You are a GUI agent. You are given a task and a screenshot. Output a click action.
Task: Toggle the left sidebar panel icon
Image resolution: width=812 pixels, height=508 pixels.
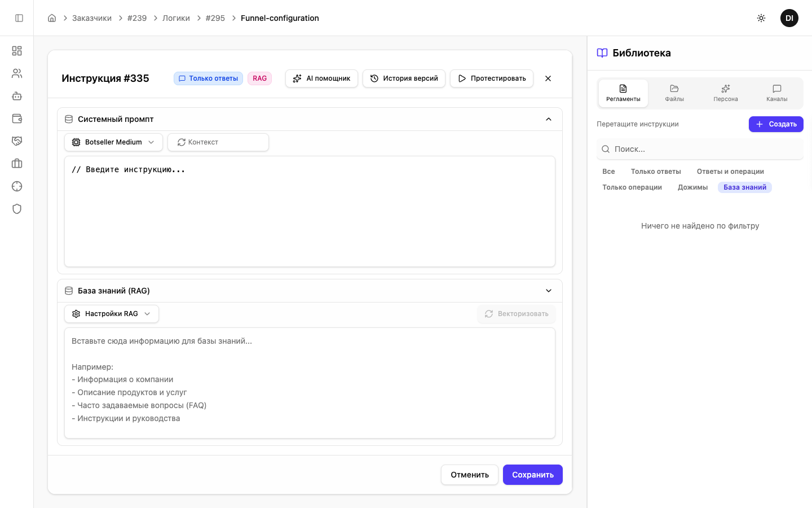point(19,18)
